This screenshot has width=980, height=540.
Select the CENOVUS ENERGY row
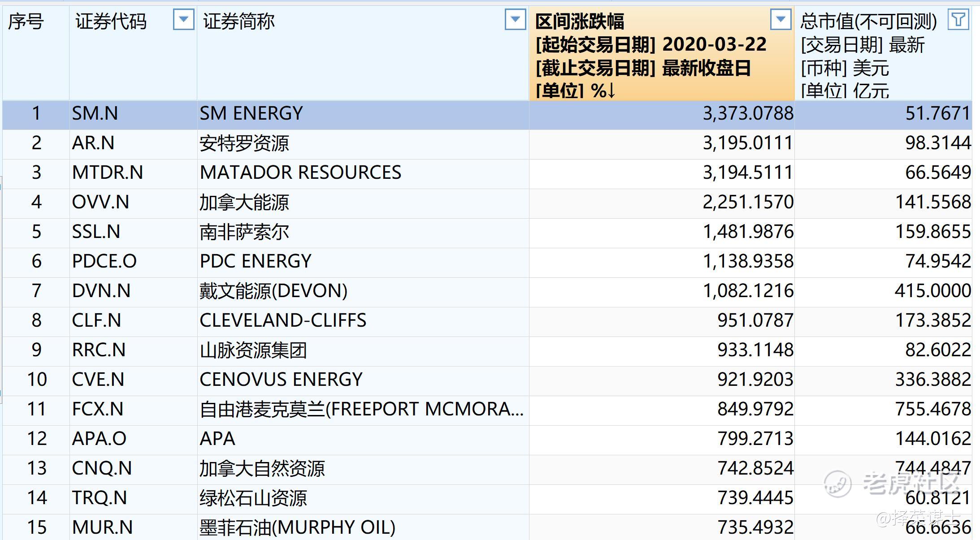pos(281,380)
